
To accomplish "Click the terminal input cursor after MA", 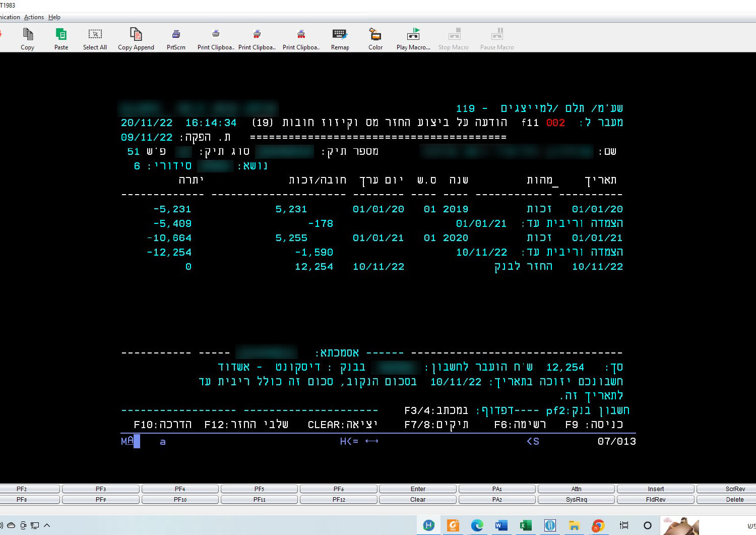I will 137,441.
